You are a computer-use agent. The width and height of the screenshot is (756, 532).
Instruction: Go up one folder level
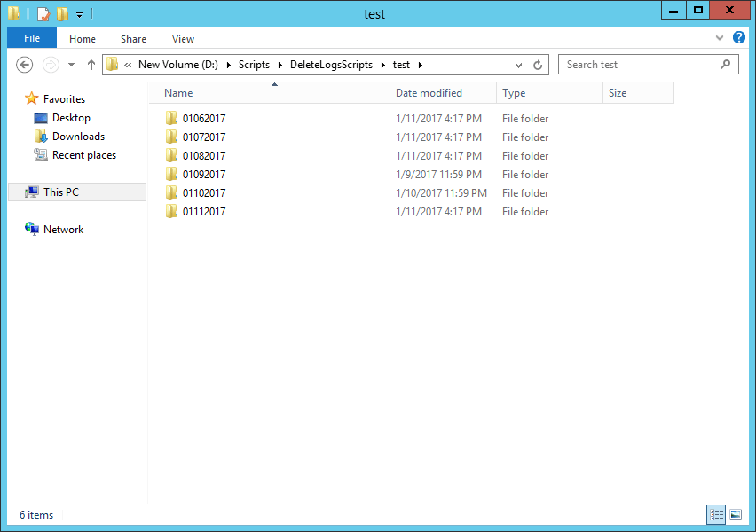pyautogui.click(x=91, y=64)
